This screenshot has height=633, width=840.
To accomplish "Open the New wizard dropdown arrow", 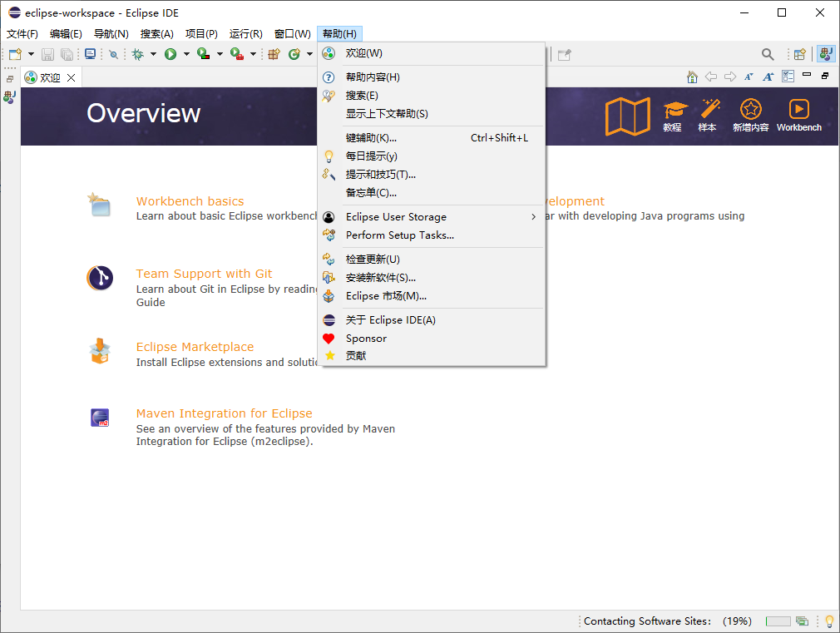I will click(x=31, y=54).
